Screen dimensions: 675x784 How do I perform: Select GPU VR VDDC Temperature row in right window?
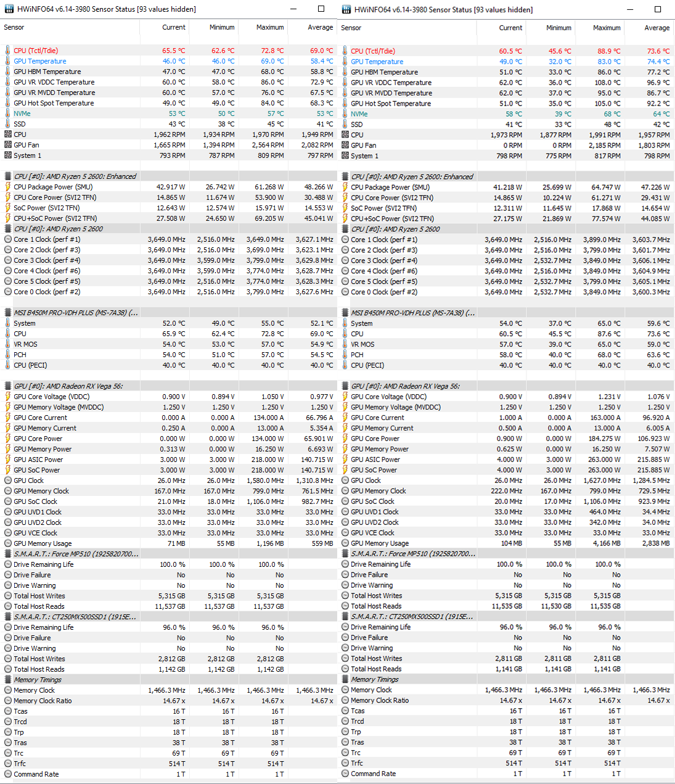(506, 83)
